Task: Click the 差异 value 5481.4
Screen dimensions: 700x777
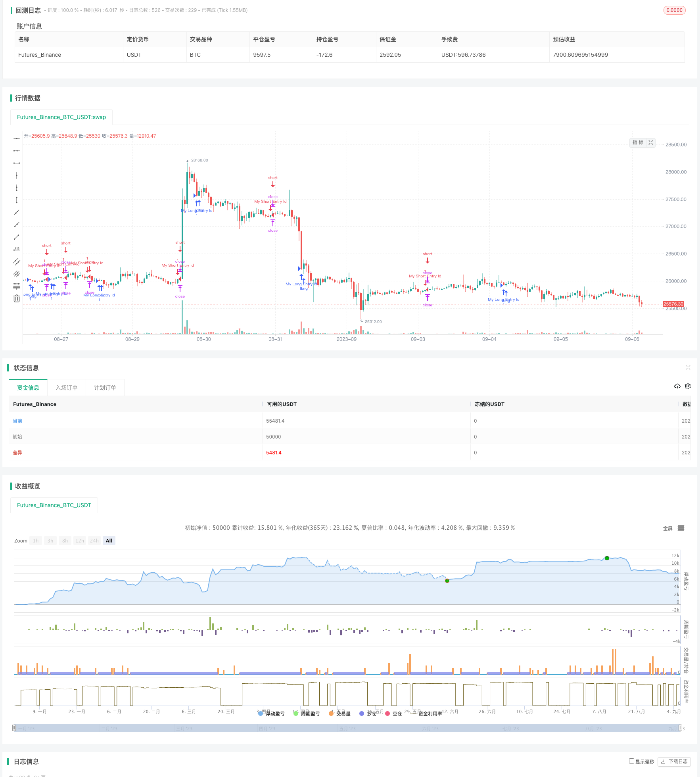Action: click(x=274, y=452)
